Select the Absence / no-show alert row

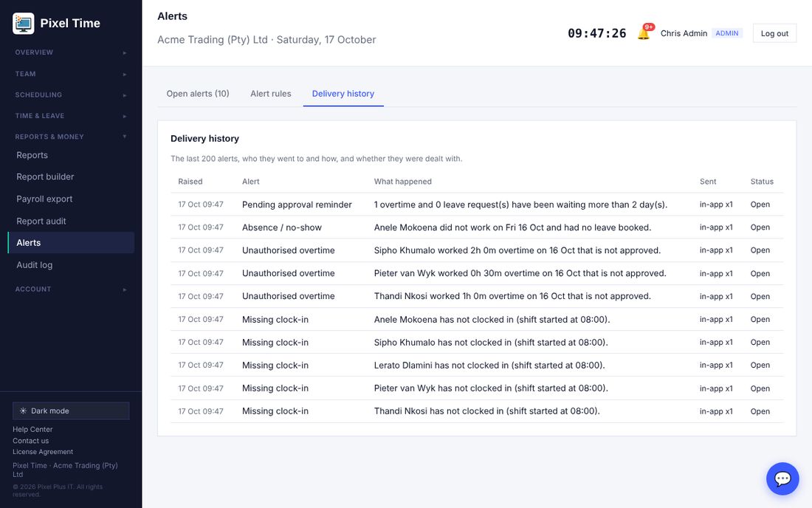tap(477, 227)
